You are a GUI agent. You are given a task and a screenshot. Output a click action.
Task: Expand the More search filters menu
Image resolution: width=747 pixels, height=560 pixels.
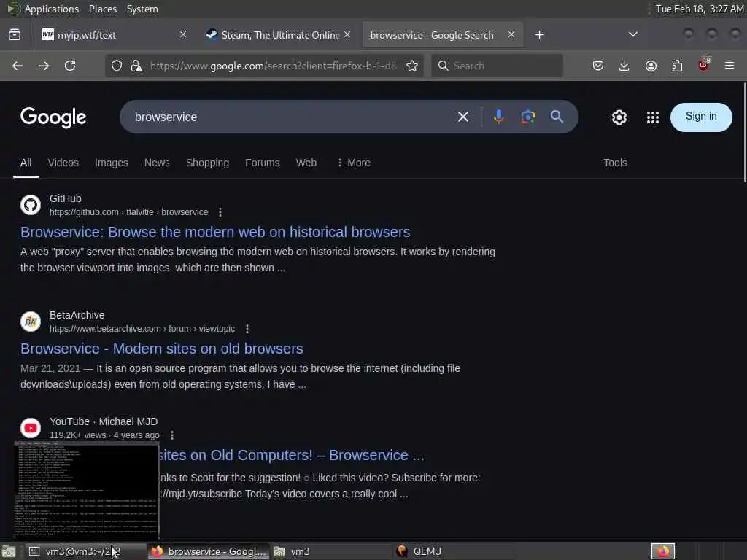click(x=354, y=163)
